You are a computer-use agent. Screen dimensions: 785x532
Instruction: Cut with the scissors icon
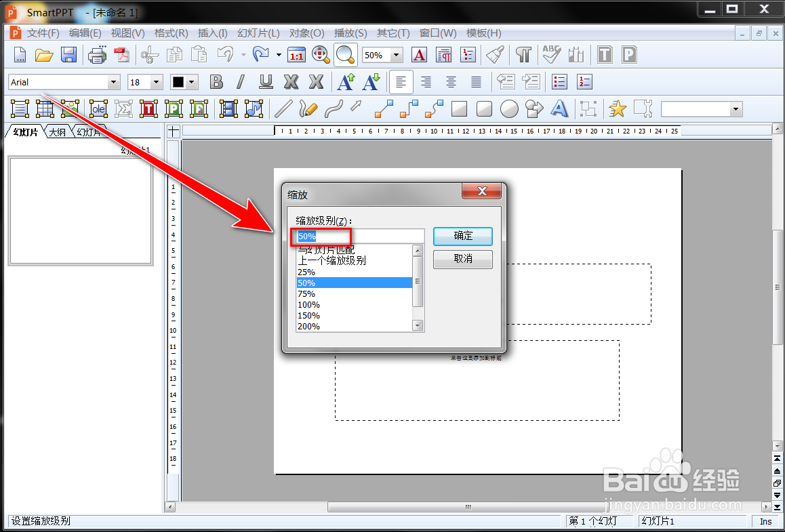click(x=150, y=54)
